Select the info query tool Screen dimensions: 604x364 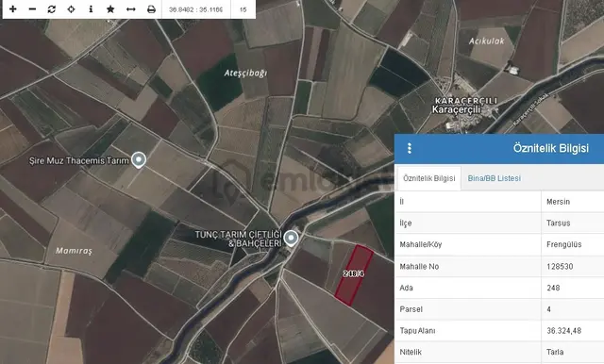pos(91,8)
